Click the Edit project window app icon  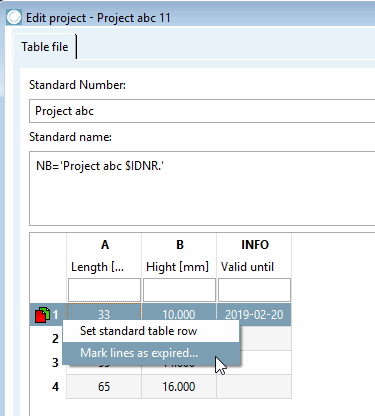(x=14, y=18)
